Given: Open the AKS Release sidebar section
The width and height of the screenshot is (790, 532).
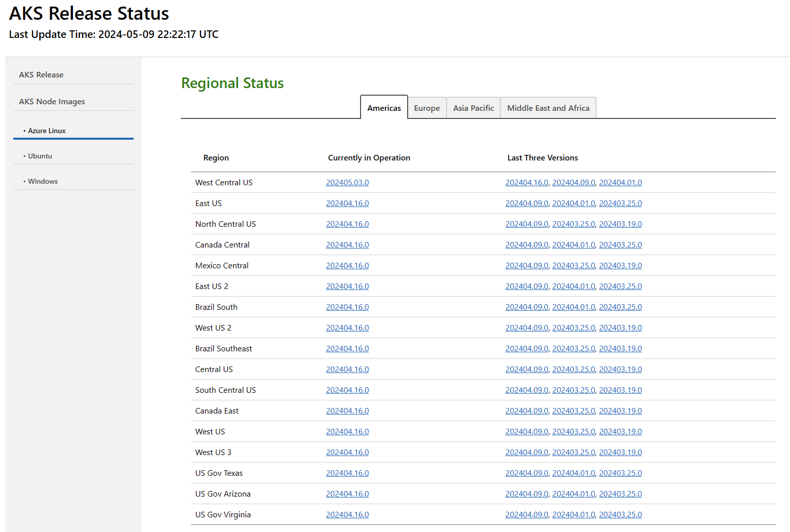Looking at the screenshot, I should coord(41,74).
